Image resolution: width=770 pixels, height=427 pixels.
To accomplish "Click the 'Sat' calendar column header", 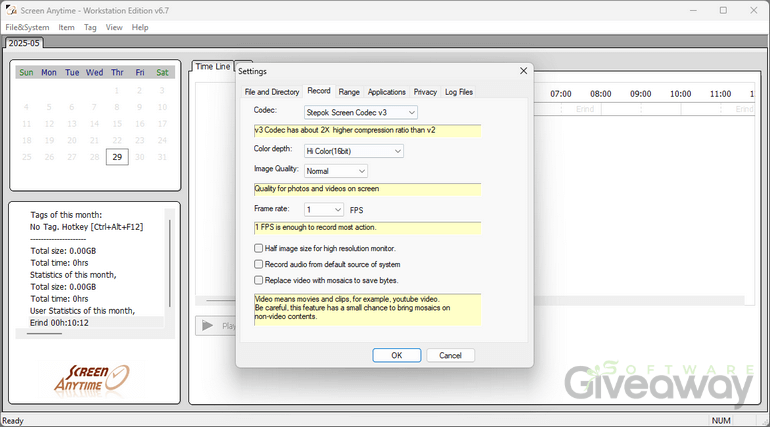I will click(x=162, y=73).
